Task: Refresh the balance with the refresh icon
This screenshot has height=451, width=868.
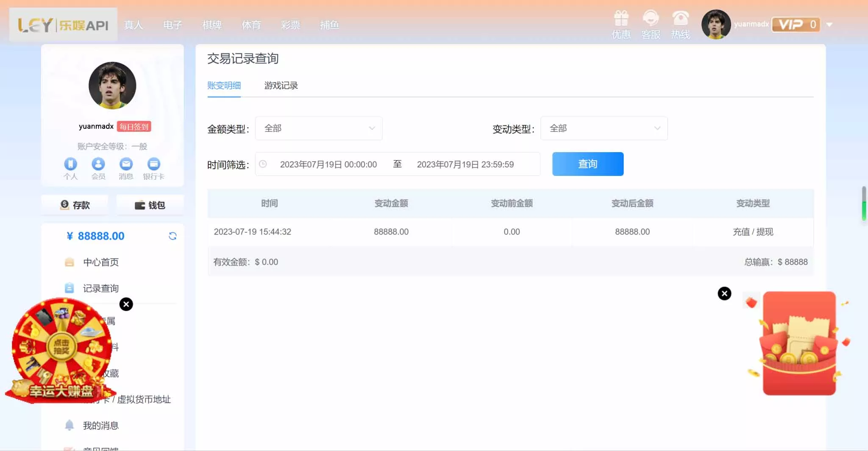Action: [x=173, y=236]
